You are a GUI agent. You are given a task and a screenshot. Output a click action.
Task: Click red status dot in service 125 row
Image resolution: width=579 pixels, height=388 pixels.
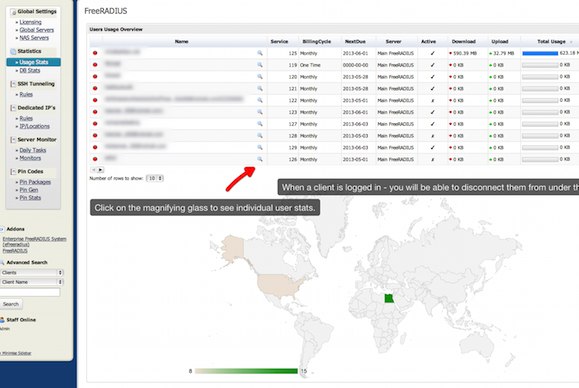click(x=95, y=53)
